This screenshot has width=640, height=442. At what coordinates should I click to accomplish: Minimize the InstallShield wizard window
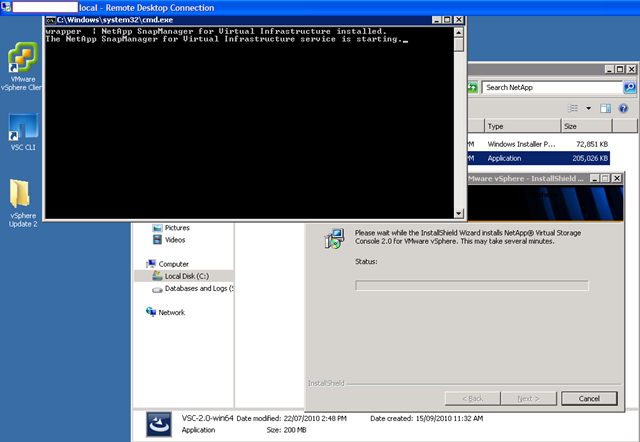coord(595,178)
